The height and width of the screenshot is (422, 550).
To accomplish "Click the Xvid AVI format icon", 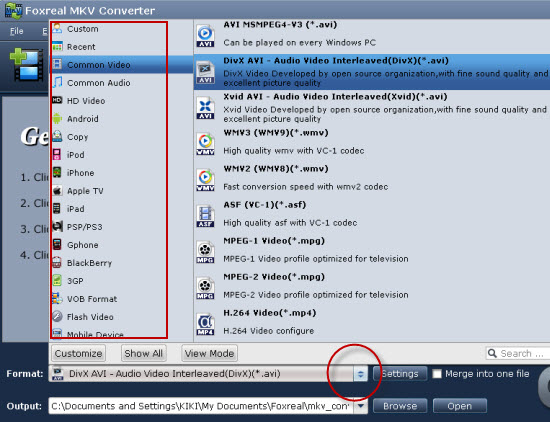I will coord(205,108).
